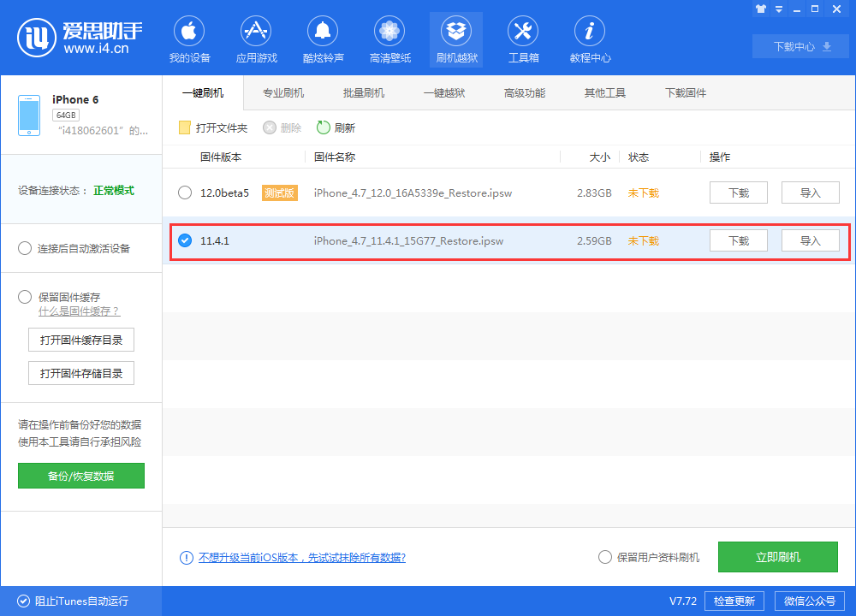Switch to the 下载固件 tab

685,92
